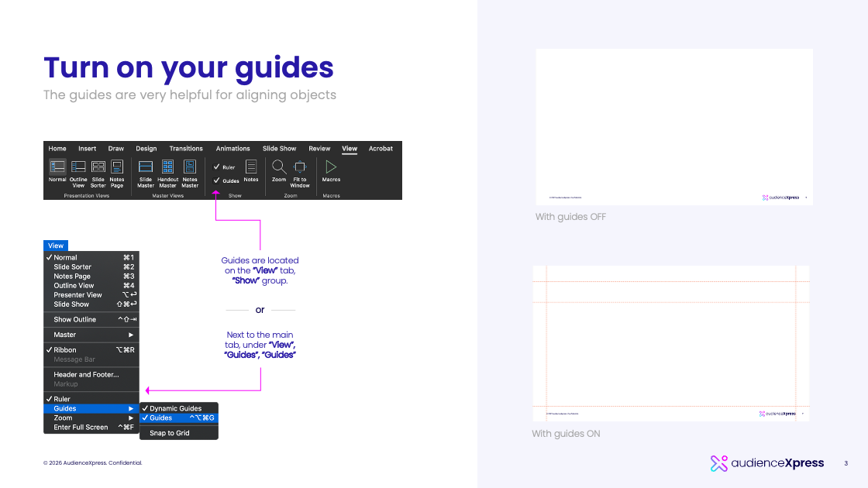This screenshot has width=868, height=488.
Task: Expand the Master submenu arrow
Action: 131,335
